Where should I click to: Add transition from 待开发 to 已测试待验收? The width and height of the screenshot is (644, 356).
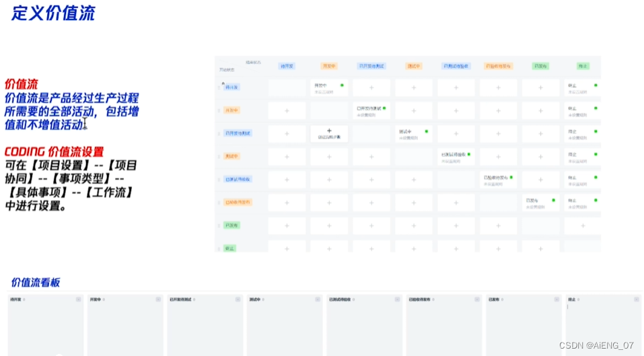tap(456, 88)
